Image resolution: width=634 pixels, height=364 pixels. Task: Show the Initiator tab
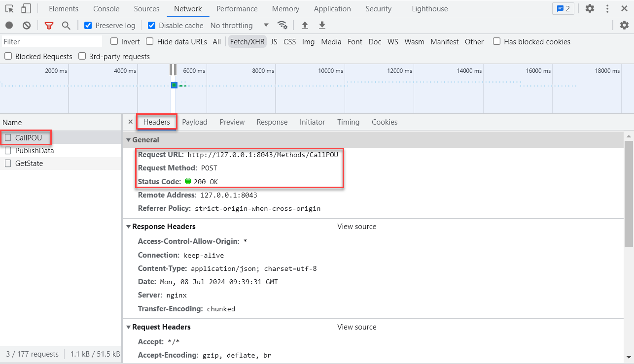[x=313, y=122]
